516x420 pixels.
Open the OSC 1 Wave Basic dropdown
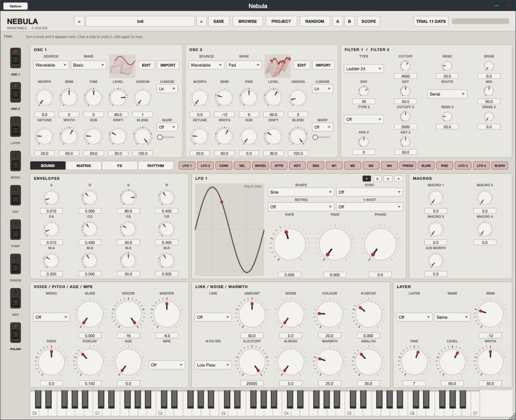pyautogui.click(x=89, y=65)
